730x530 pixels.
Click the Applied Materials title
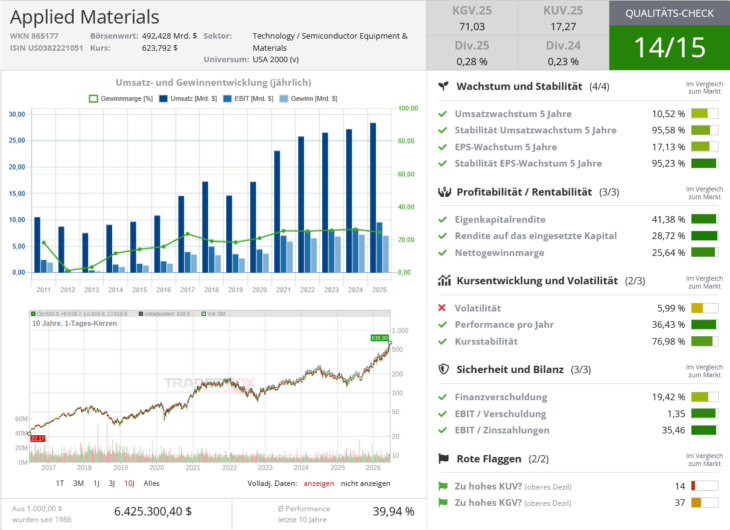(85, 17)
